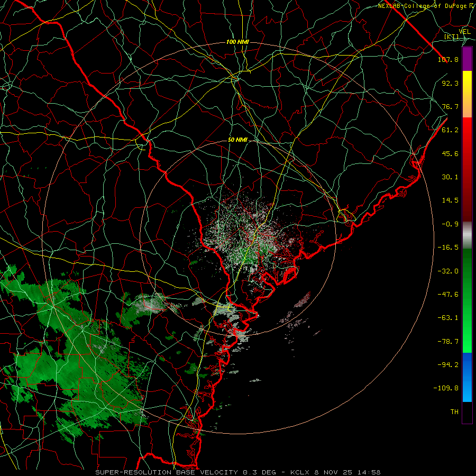Pick the red segment of velocity color bar
The width and height of the screenshot is (476, 476).
tap(467, 170)
